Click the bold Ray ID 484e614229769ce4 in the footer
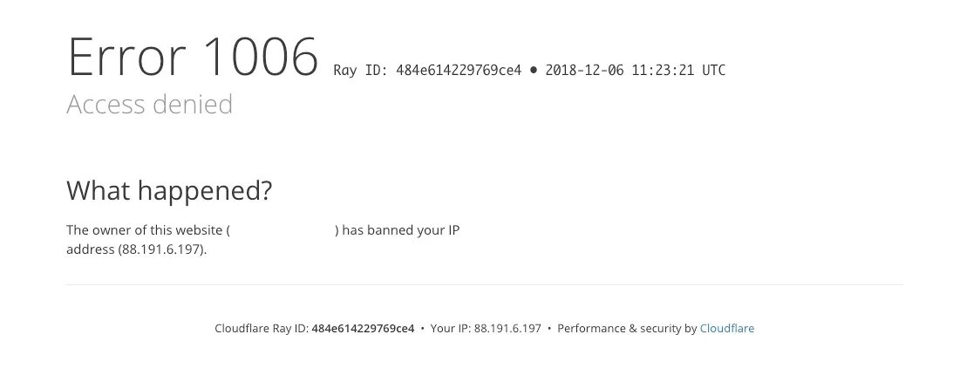The width and height of the screenshot is (980, 389). click(x=363, y=328)
